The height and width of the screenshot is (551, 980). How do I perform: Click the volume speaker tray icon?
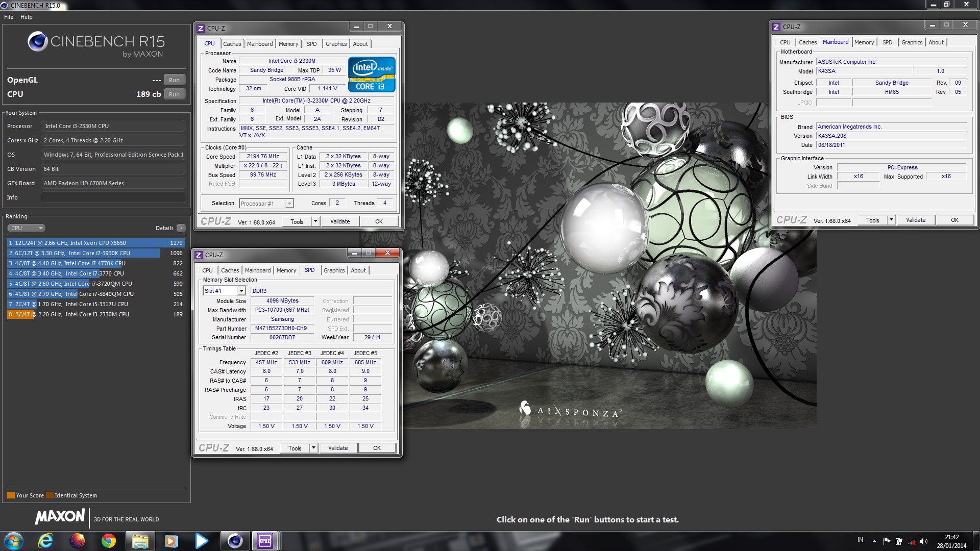(x=924, y=541)
